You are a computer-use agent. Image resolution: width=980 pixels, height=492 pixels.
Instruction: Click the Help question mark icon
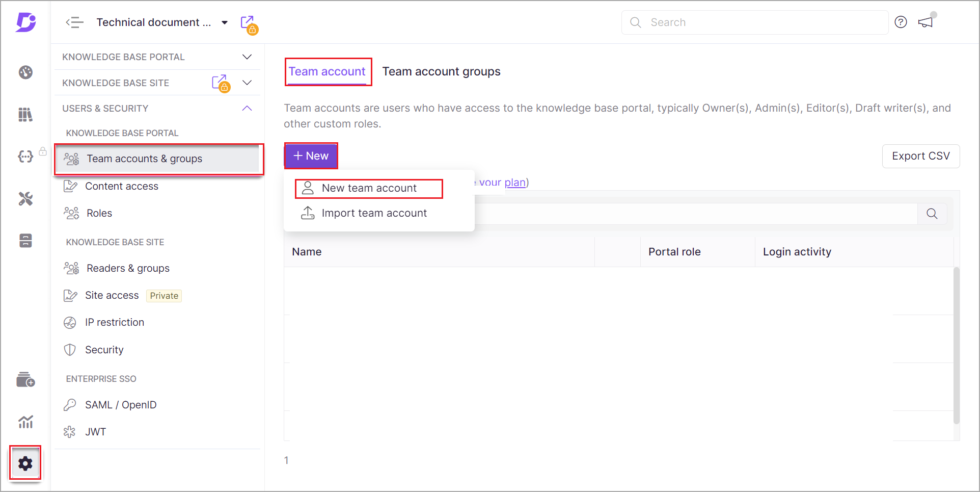pyautogui.click(x=901, y=22)
